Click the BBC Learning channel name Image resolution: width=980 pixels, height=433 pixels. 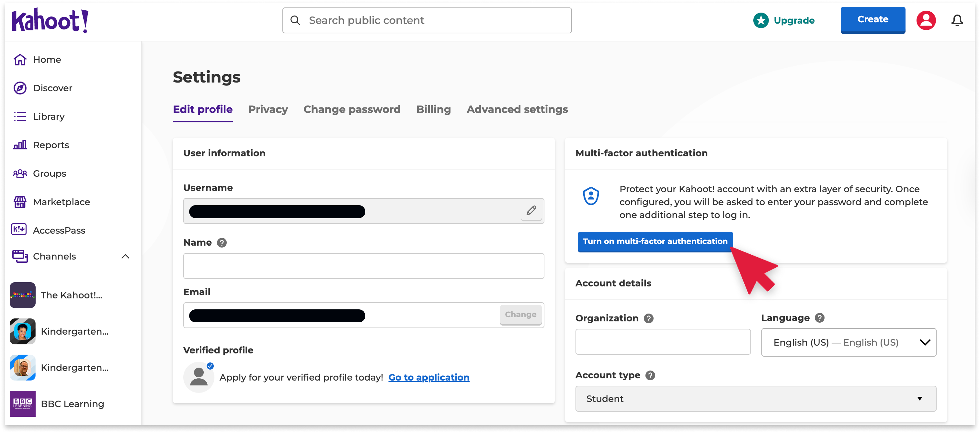pyautogui.click(x=72, y=404)
